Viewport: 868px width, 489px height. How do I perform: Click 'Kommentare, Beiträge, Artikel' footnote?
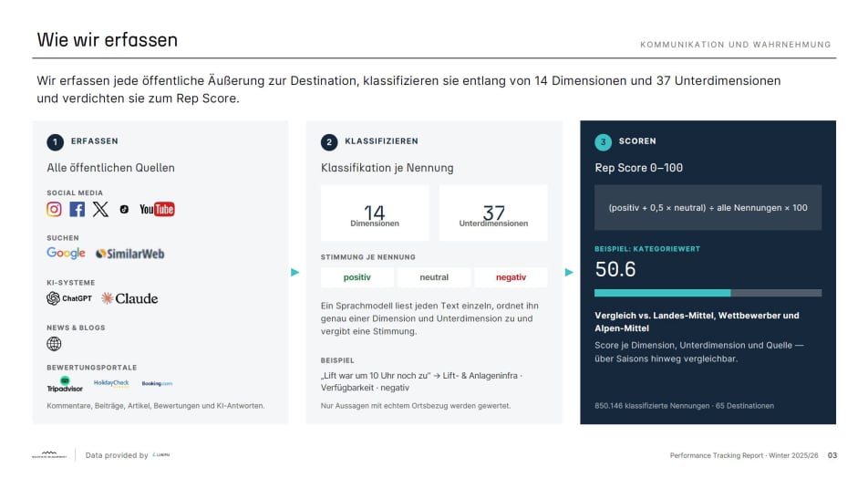(156, 406)
